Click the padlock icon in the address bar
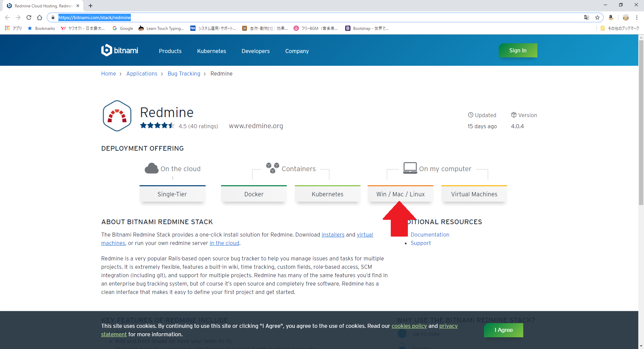This screenshot has width=644, height=349. tap(53, 17)
